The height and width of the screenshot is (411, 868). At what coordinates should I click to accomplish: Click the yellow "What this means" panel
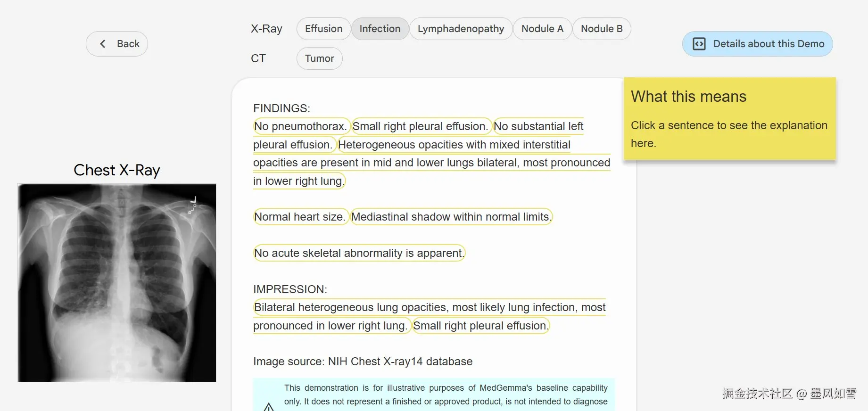(x=729, y=119)
